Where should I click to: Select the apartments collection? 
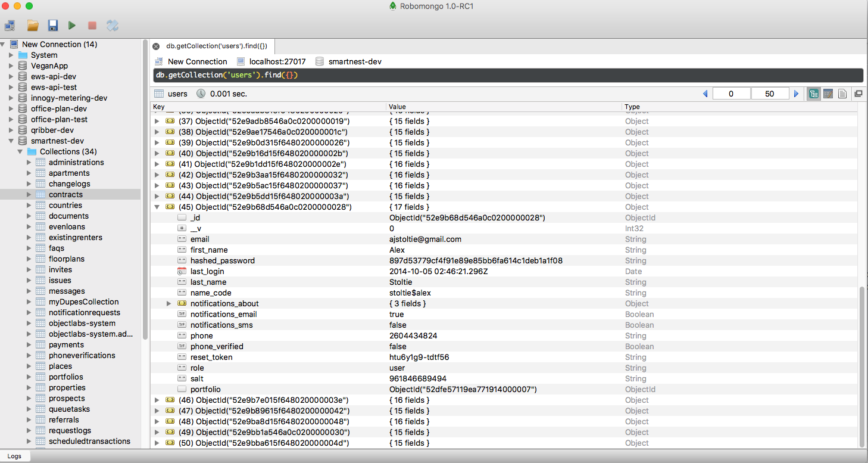coord(69,173)
